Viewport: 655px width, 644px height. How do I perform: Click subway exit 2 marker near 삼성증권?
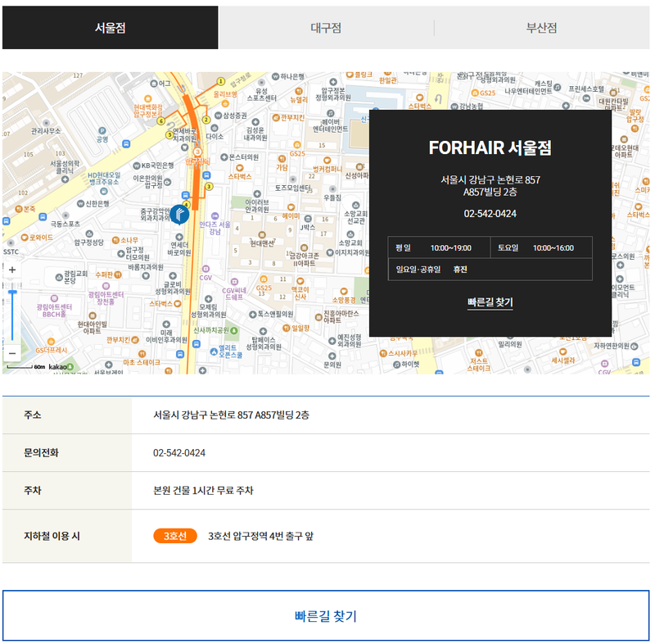(206, 120)
